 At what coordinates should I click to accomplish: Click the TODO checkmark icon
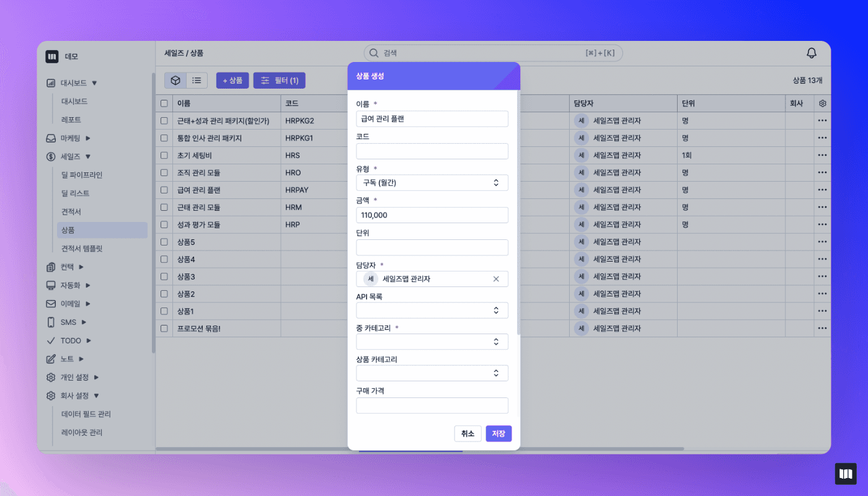pyautogui.click(x=51, y=340)
